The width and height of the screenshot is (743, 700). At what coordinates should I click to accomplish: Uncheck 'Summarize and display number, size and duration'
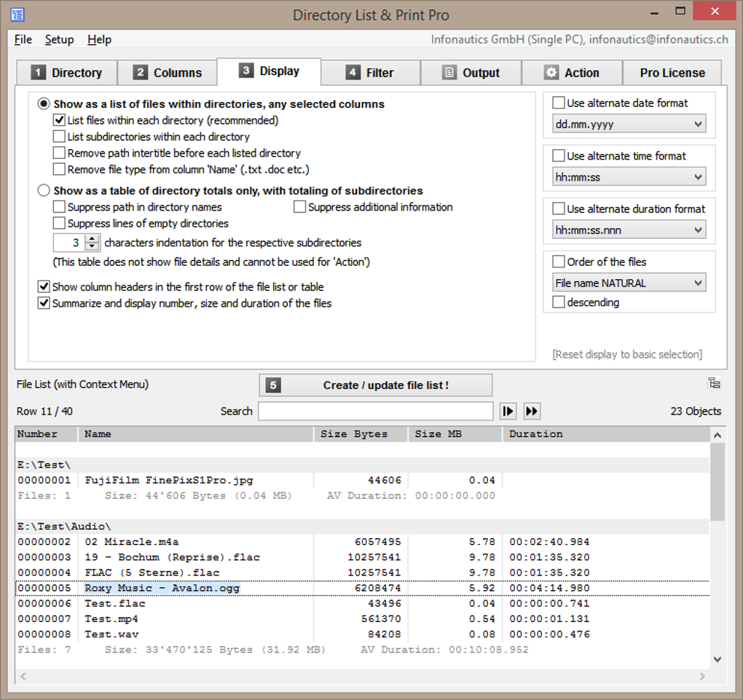click(44, 303)
